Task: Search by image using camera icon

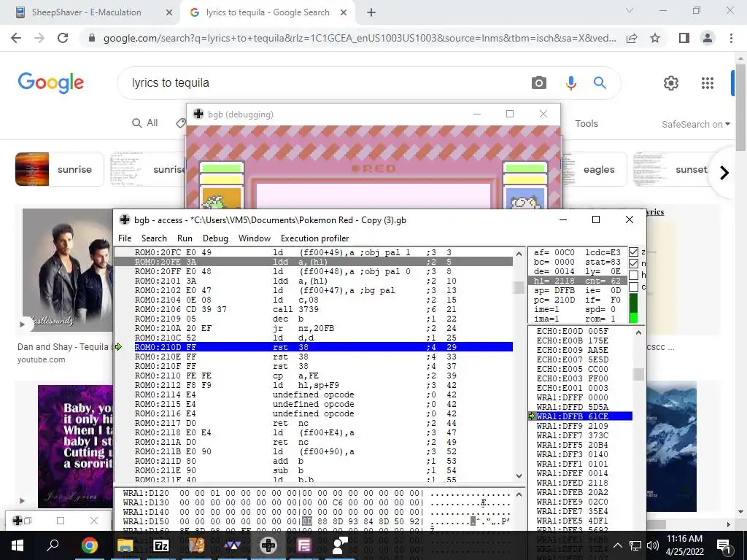Action: [x=539, y=83]
